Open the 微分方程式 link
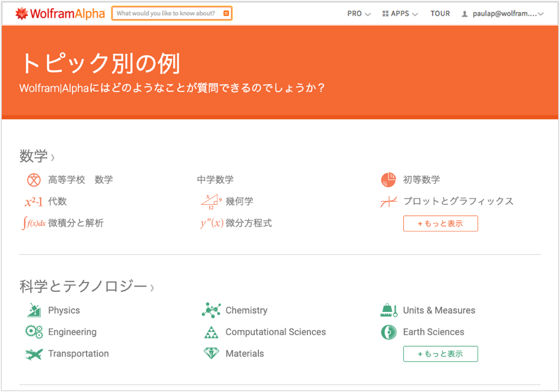Viewport: 560px width, 392px height. click(x=248, y=223)
